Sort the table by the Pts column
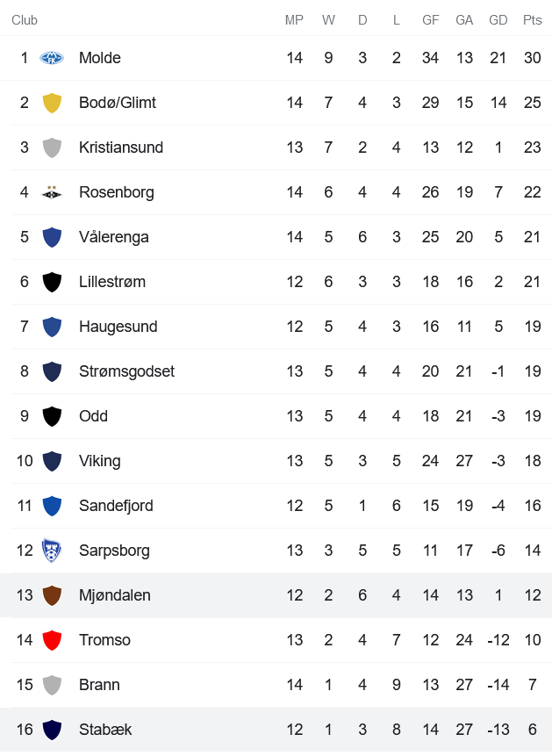The width and height of the screenshot is (552, 756). click(x=532, y=18)
